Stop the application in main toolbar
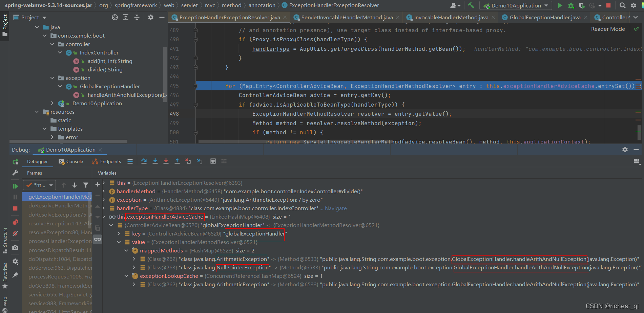 (608, 5)
